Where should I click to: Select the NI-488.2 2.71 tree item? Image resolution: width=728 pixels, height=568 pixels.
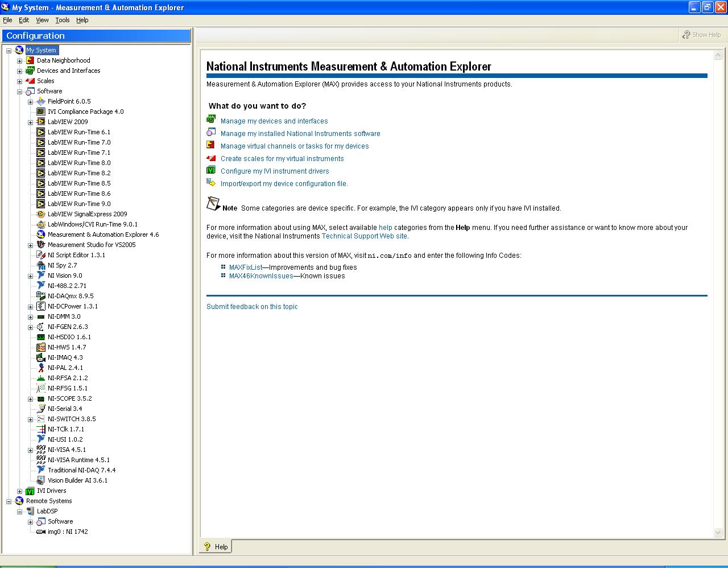point(67,286)
